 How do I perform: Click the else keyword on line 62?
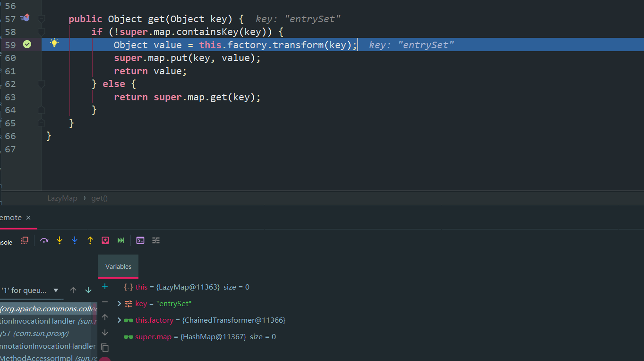(x=114, y=84)
